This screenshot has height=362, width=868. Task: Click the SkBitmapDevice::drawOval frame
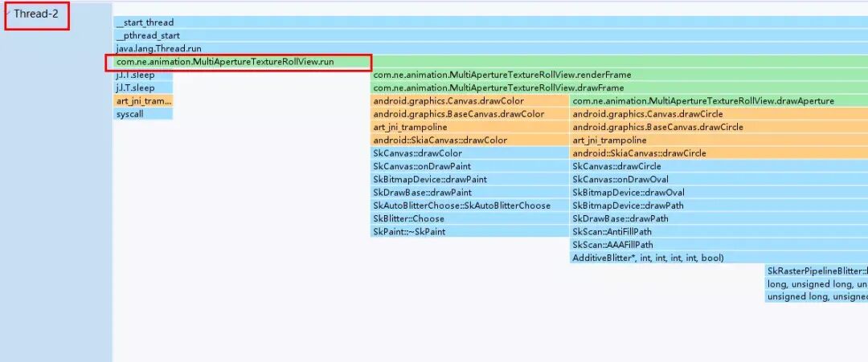(719, 193)
